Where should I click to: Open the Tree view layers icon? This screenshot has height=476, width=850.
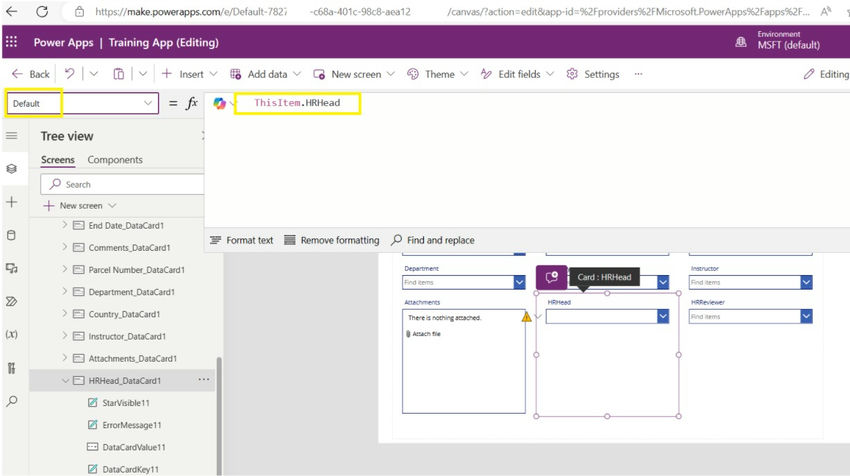[x=11, y=169]
